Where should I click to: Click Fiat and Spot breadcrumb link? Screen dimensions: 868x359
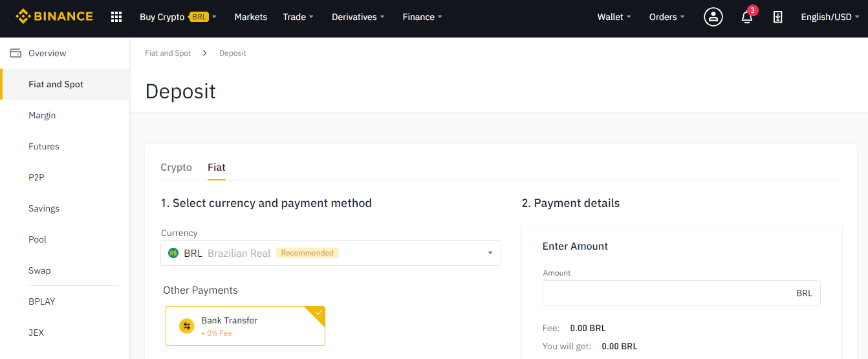[168, 53]
